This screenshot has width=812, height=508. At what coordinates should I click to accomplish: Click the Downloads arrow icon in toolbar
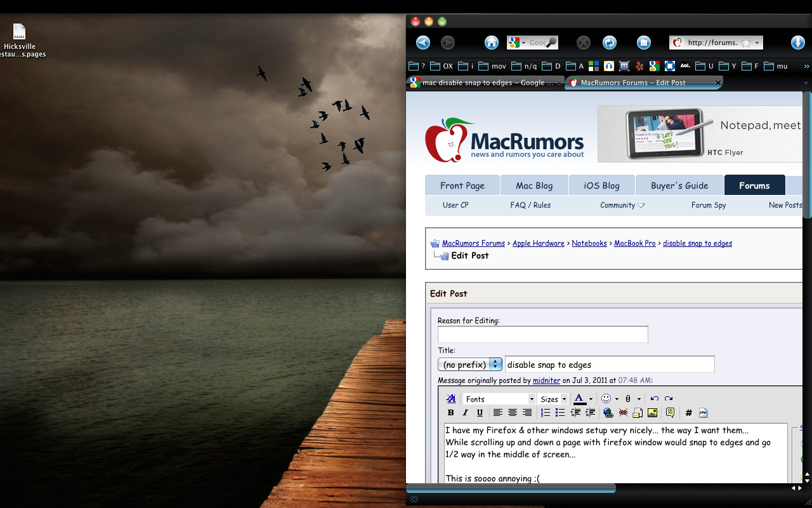click(798, 43)
